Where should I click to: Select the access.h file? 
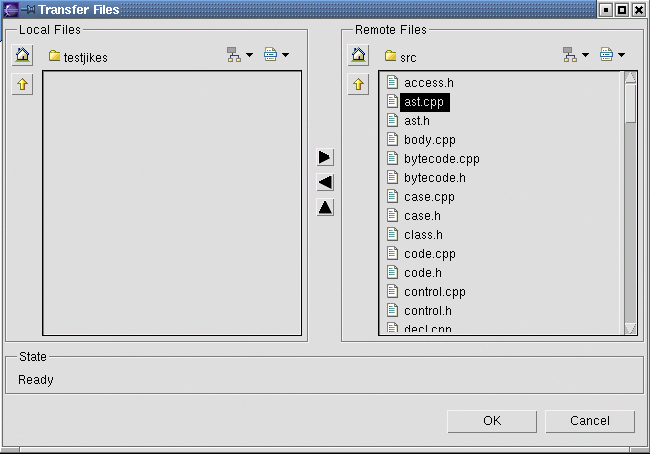point(428,83)
